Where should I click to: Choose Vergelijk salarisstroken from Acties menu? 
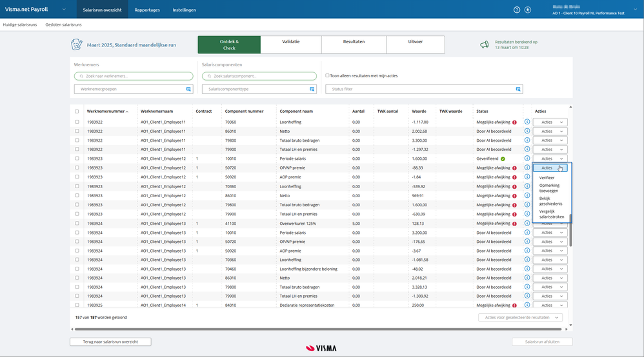tap(552, 214)
